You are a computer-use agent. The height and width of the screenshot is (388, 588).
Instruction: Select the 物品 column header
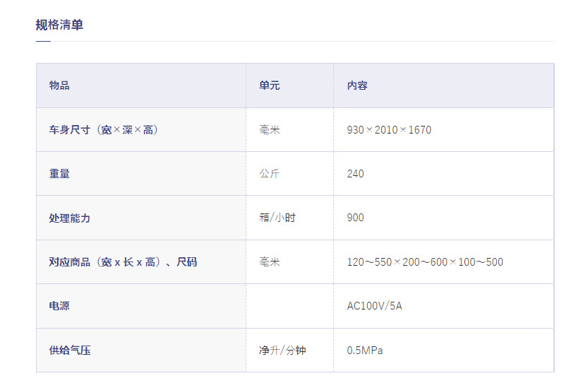(59, 86)
